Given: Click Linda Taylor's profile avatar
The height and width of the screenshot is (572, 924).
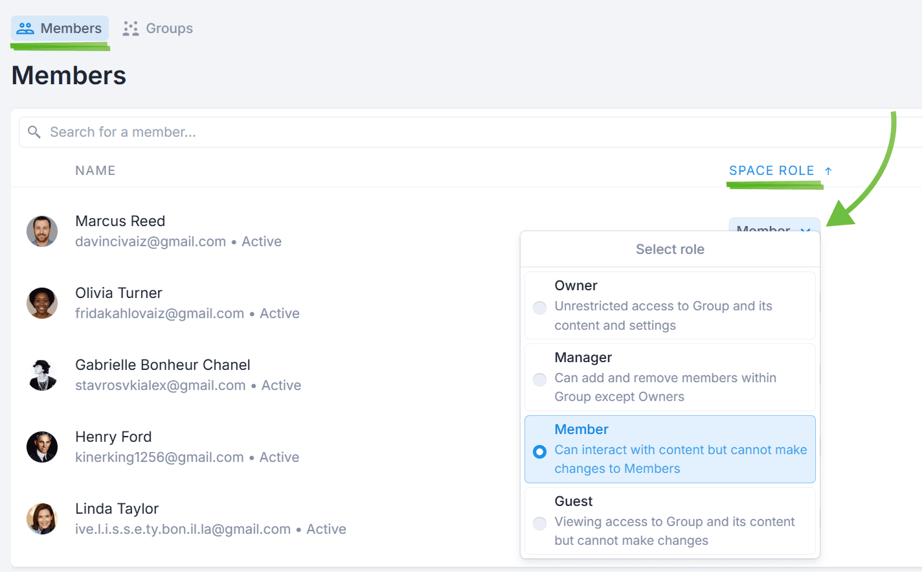Looking at the screenshot, I should tap(42, 519).
